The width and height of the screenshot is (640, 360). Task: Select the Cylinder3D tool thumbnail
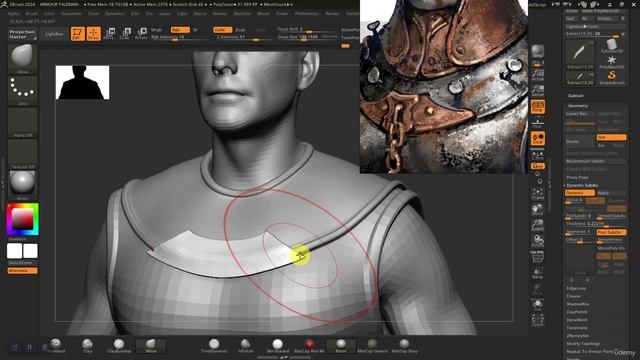pos(611,46)
